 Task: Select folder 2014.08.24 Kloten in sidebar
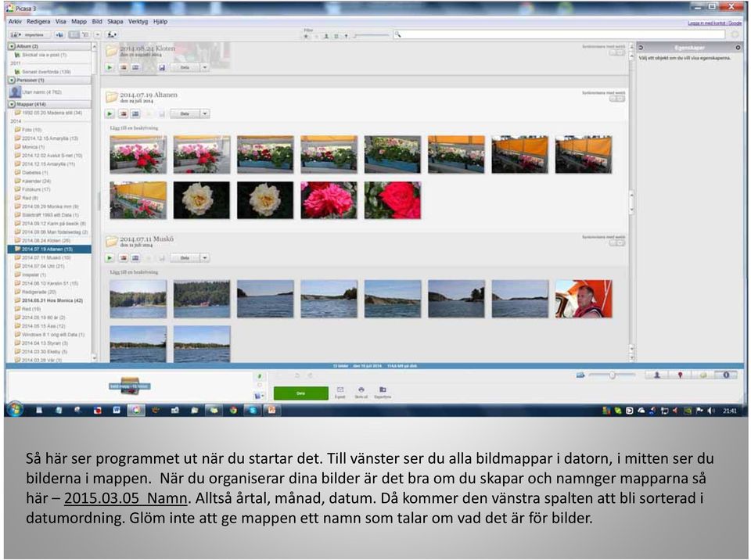[x=47, y=240]
